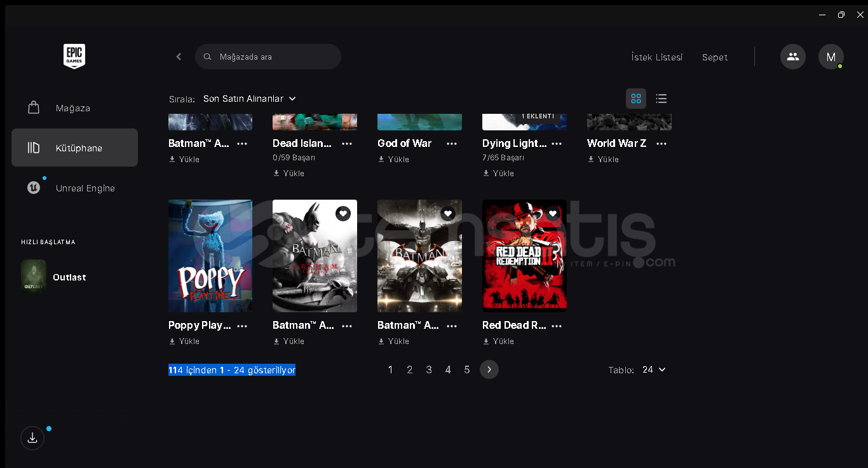This screenshot has height=468, width=868.
Task: Go to page 5
Action: [x=467, y=369]
